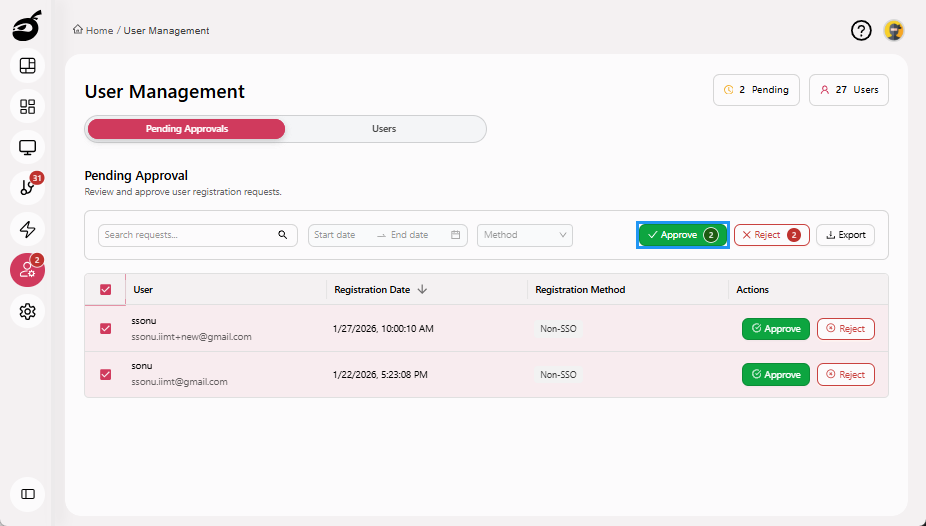This screenshot has width=926, height=526.
Task: Open the user management sidebar icon
Action: [x=28, y=270]
